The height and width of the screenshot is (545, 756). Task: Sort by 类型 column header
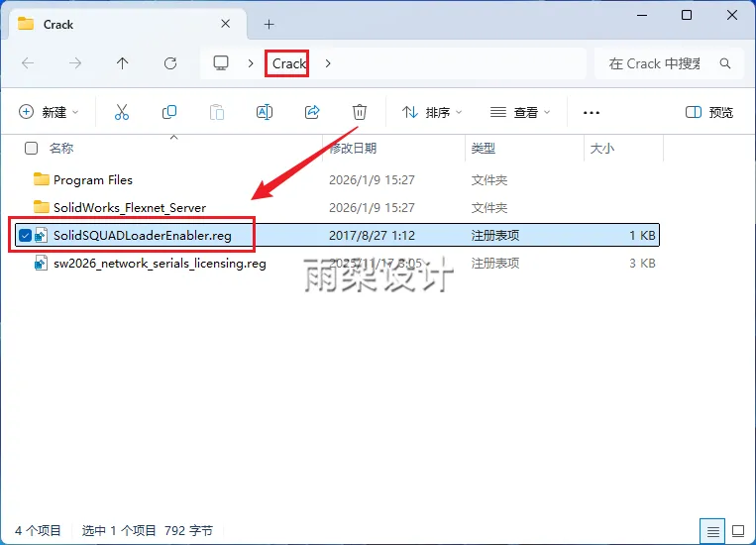[484, 148]
